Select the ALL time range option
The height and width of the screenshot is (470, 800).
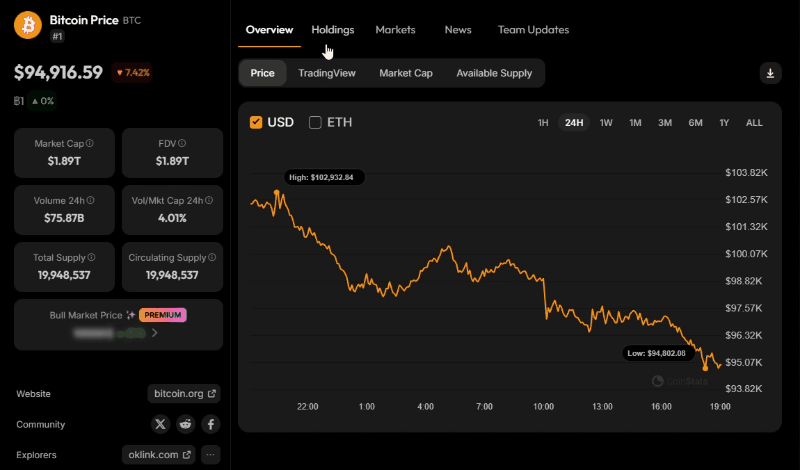[x=754, y=123]
